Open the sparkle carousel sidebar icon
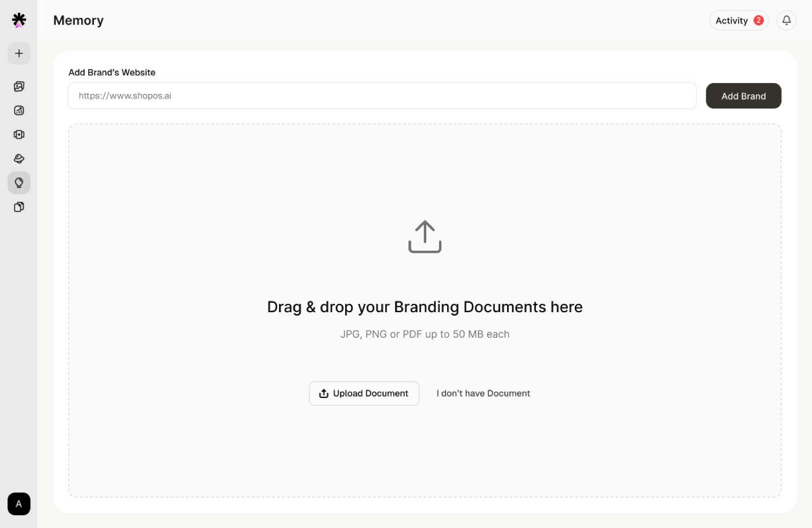 pos(19,135)
